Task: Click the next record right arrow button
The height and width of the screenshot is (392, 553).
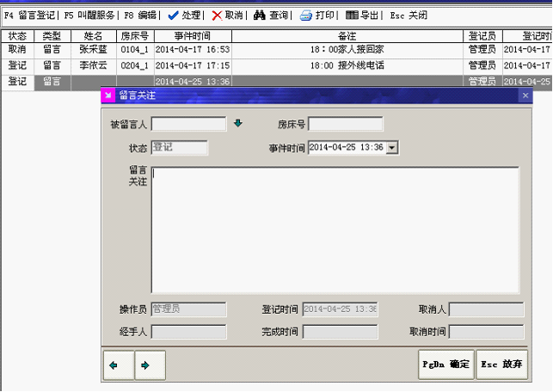Action: [150, 365]
